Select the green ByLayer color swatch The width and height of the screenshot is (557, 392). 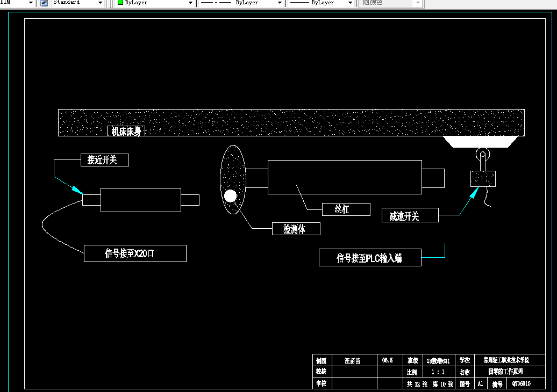[120, 3]
